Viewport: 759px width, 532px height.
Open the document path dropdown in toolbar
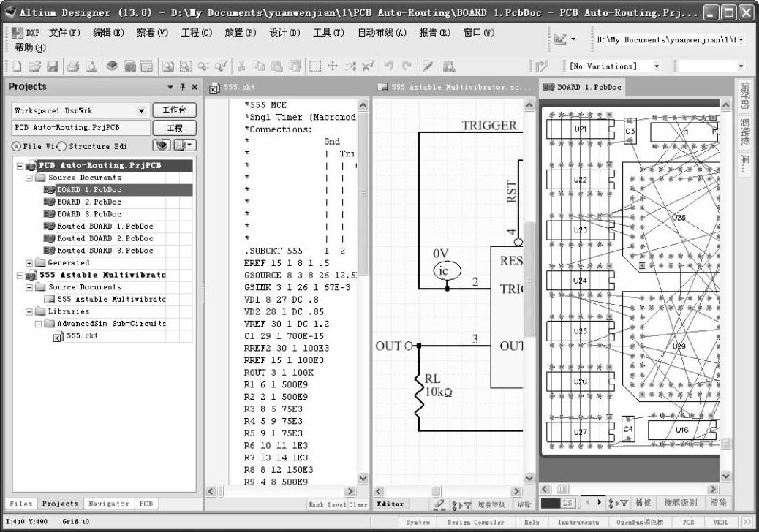pos(741,39)
